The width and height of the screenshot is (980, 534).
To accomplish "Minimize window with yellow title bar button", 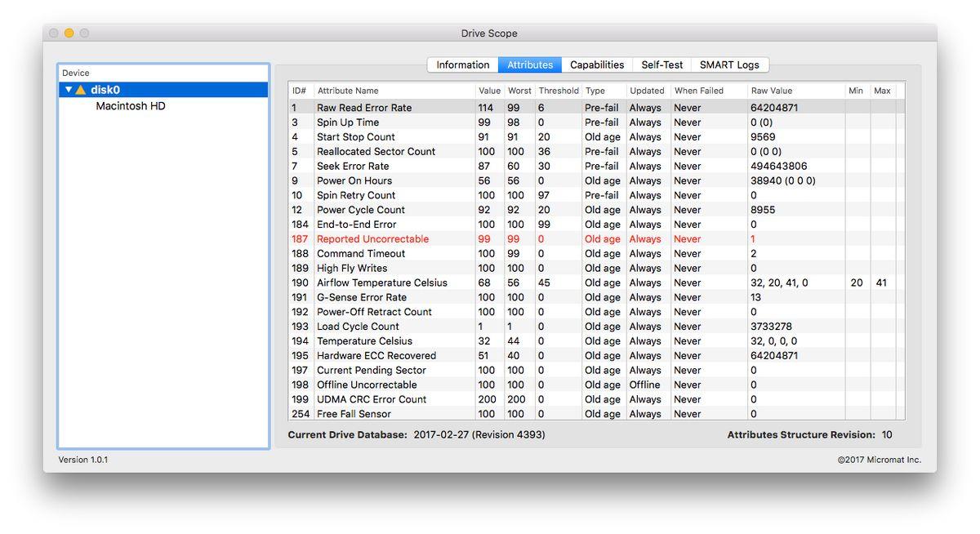I will [69, 33].
